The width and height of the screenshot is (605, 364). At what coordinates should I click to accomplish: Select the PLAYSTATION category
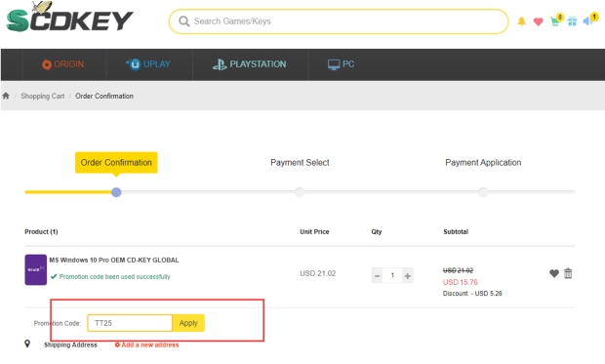tap(249, 64)
